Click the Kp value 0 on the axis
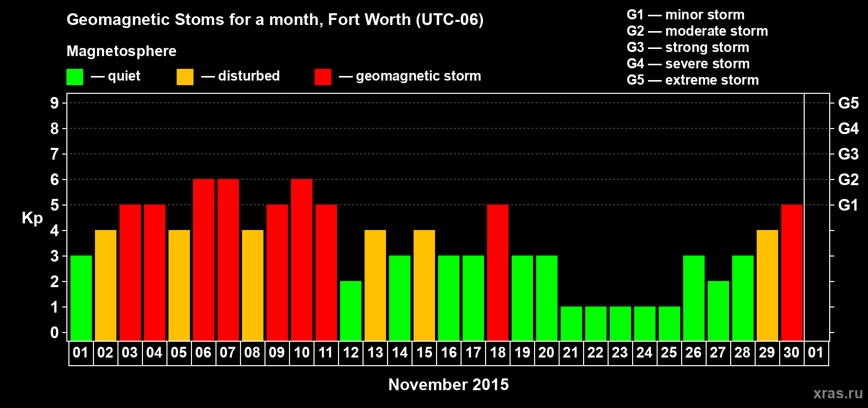This screenshot has width=868, height=408. (55, 333)
